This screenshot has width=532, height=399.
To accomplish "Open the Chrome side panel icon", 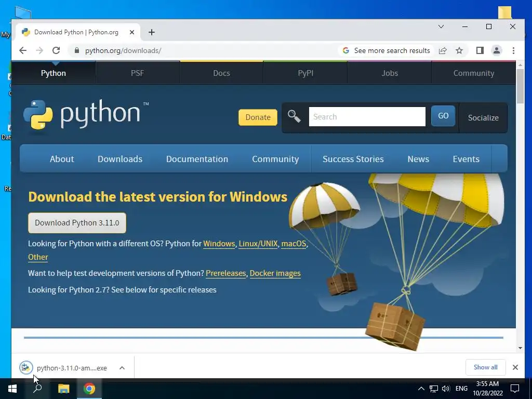I will 480,50.
